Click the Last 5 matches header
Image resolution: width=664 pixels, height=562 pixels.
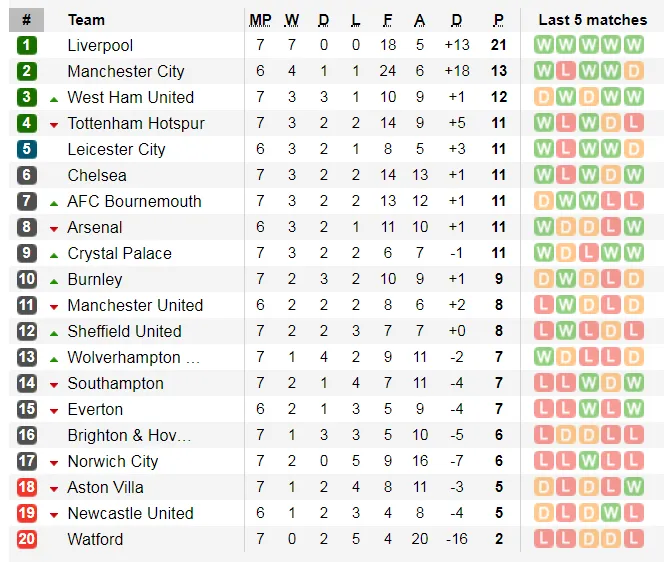tap(592, 19)
